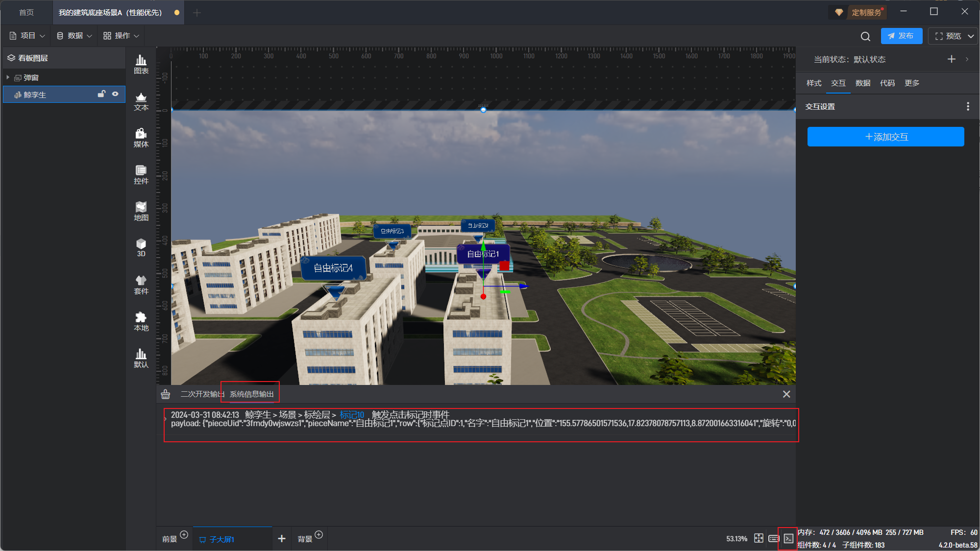980x551 pixels.
Task: Click the 发布 publish button
Action: click(x=901, y=36)
